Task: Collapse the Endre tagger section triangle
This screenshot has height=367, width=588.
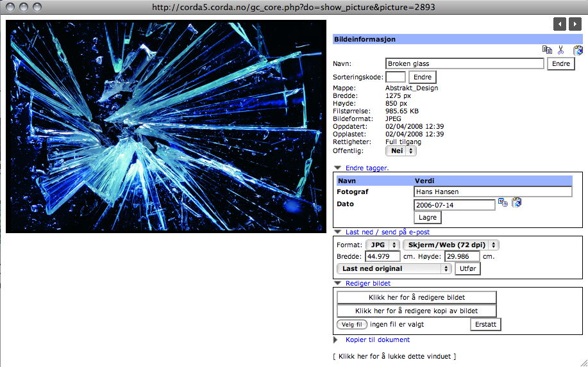Action: [x=337, y=168]
